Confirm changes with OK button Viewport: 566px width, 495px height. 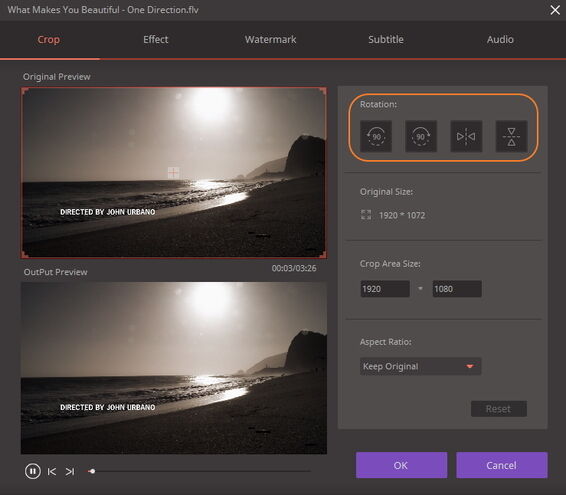coord(401,465)
